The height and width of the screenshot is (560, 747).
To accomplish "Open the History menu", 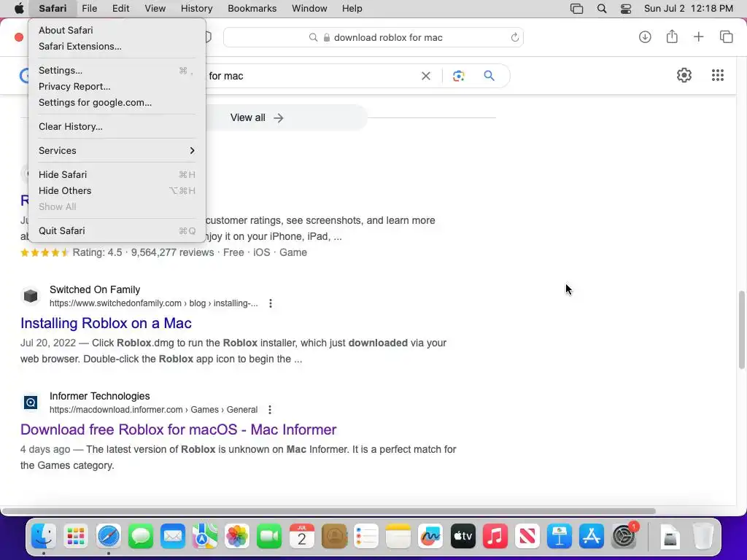I will tap(196, 9).
